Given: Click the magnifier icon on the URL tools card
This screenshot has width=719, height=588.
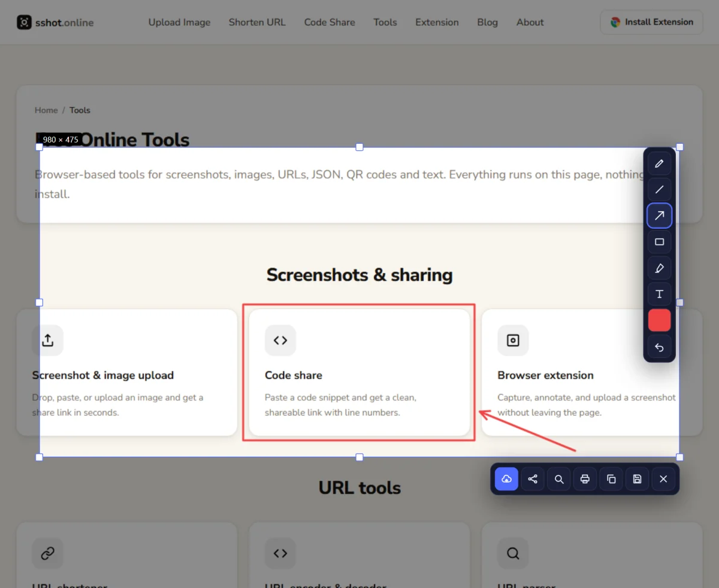Looking at the screenshot, I should [513, 553].
